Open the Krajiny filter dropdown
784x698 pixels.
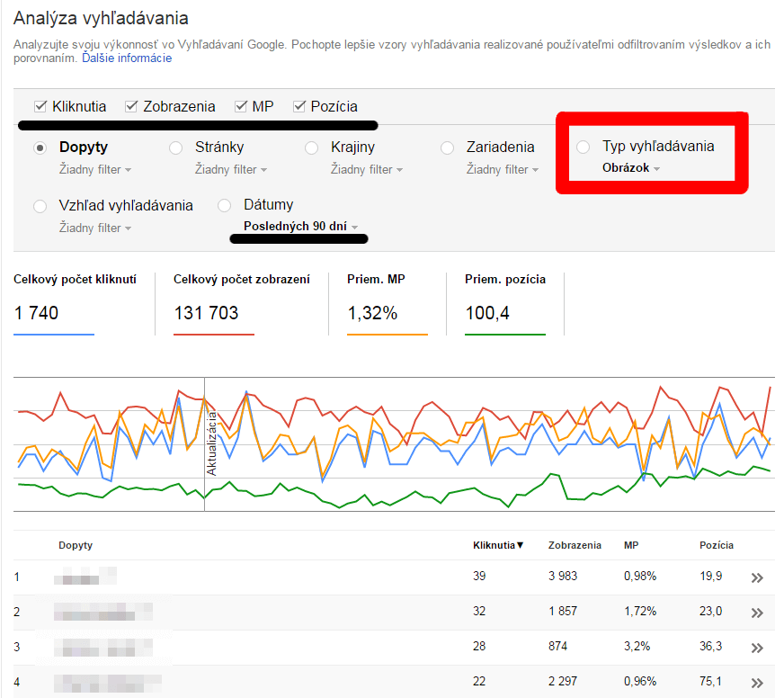pyautogui.click(x=367, y=170)
